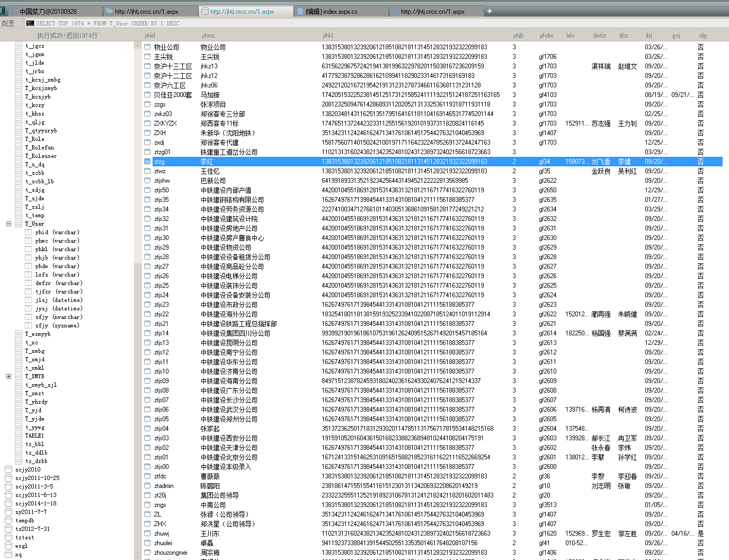Click the database icon beside scjy2010
Viewport: 729px width, 560px height.
coord(8,470)
